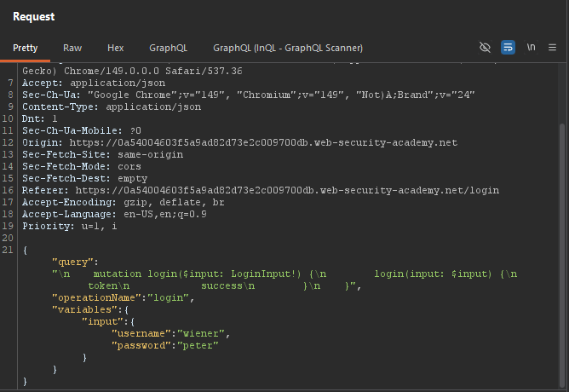Switch to the Raw tab

pos(72,48)
